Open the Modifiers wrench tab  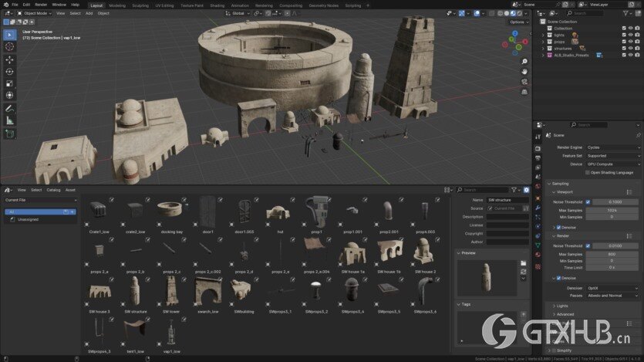538,208
